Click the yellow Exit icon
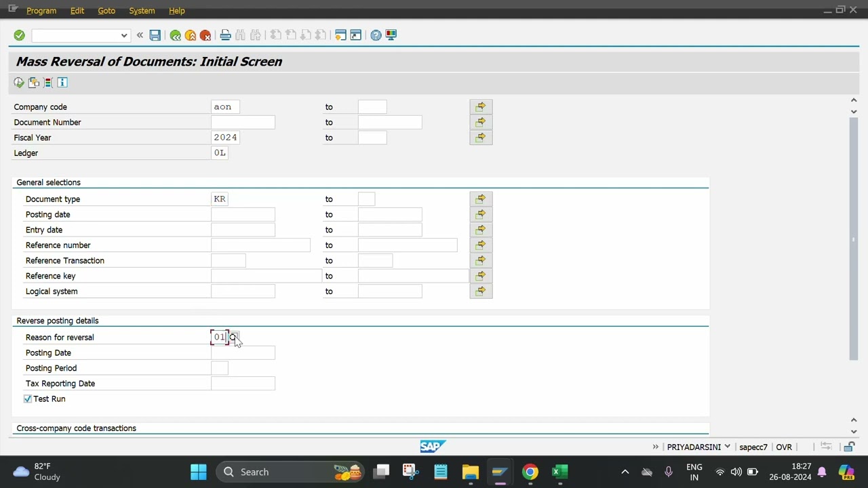 pyautogui.click(x=191, y=35)
